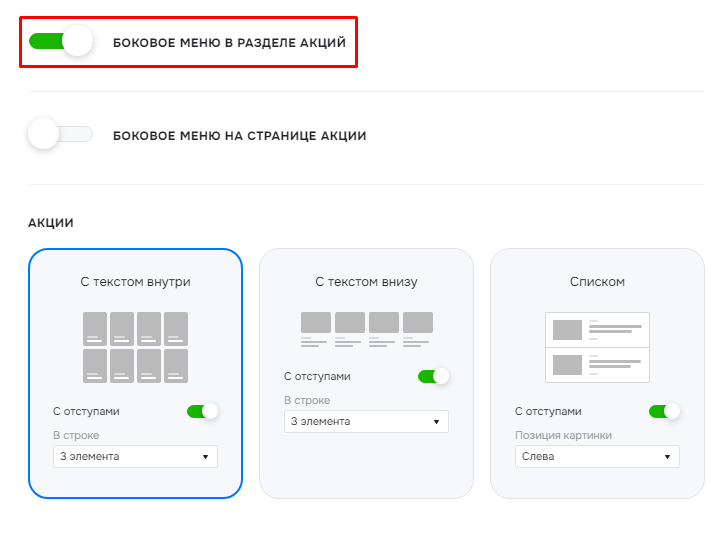
Task: Click 'С отступами' label in 'Списком' card
Action: coord(548,411)
